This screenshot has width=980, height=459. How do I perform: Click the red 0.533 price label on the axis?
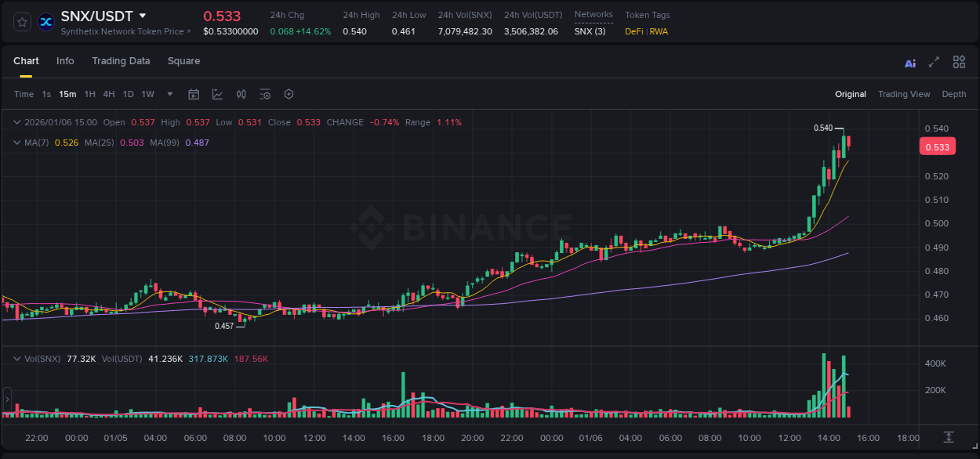[938, 146]
